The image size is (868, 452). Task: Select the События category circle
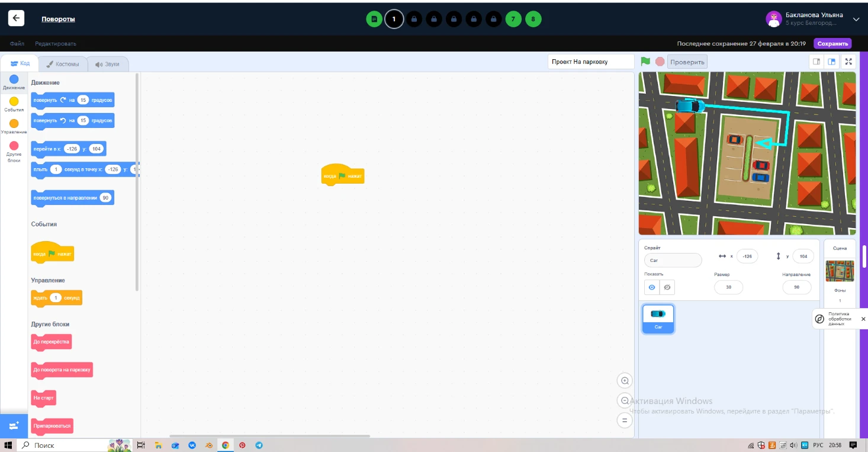(14, 101)
